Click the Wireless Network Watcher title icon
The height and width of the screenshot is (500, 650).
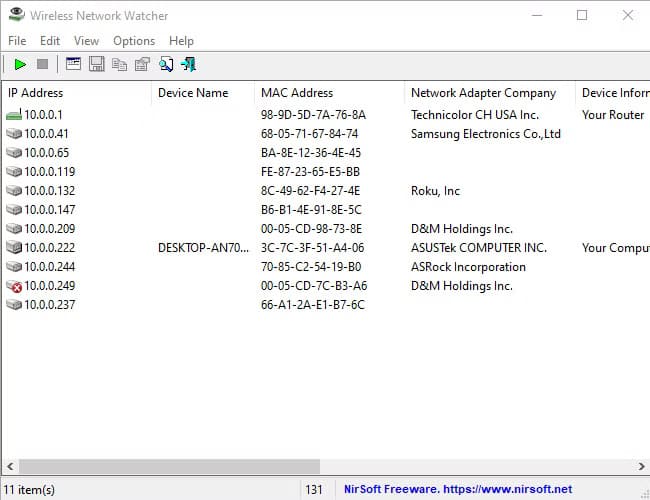point(17,15)
